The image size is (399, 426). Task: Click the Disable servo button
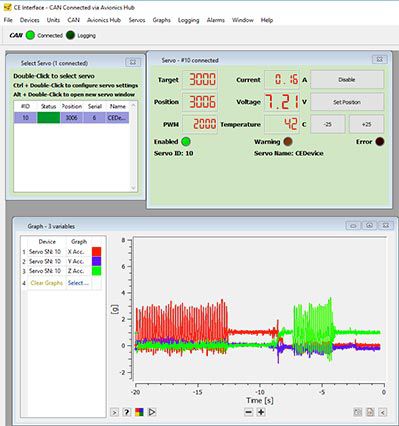point(347,80)
